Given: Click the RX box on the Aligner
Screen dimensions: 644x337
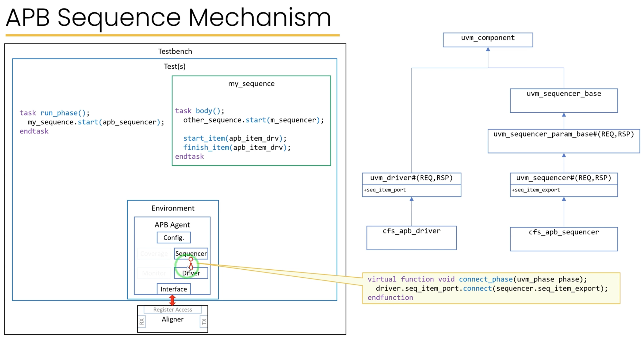Looking at the screenshot, I should pos(141,321).
